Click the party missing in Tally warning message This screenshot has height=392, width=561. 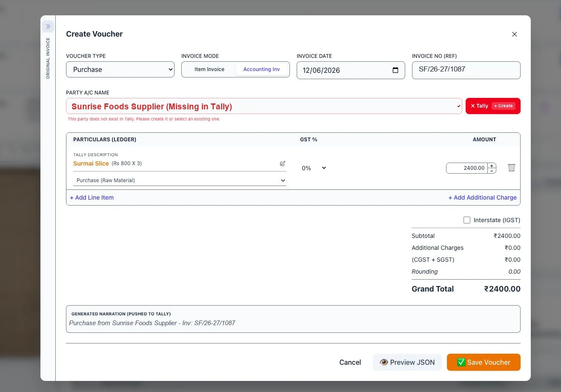[144, 119]
